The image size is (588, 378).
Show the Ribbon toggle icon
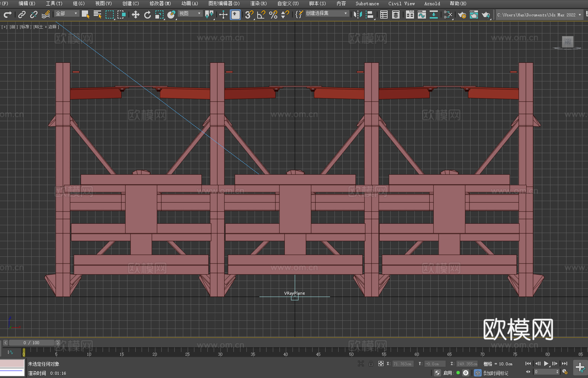pyautogui.click(x=410, y=14)
